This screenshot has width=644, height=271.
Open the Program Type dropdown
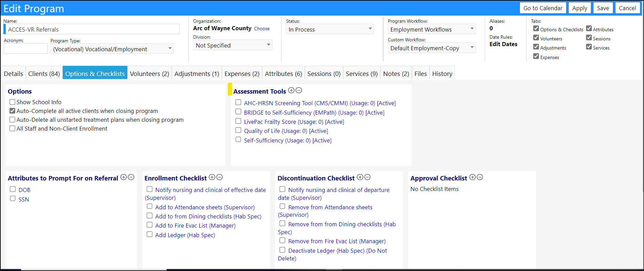pyautogui.click(x=112, y=49)
